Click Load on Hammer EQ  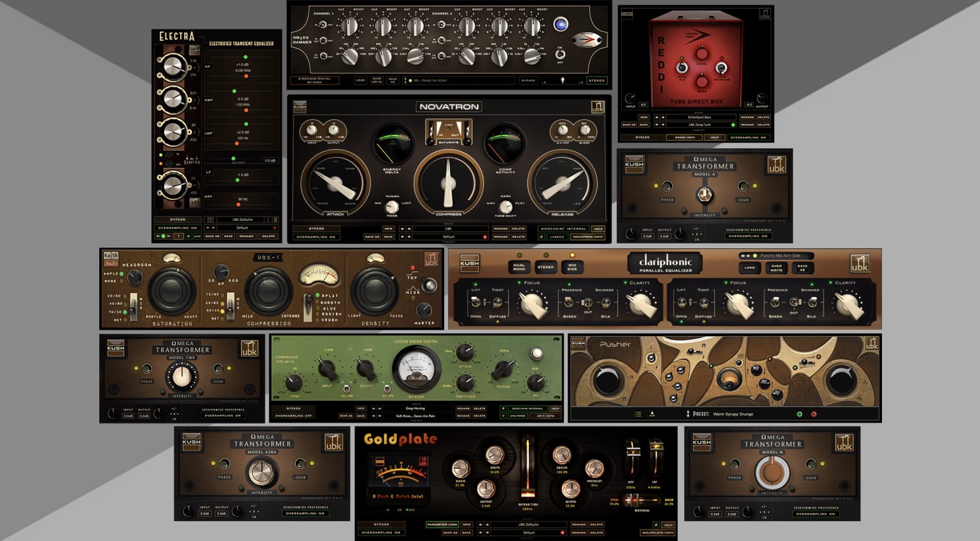tap(360, 81)
